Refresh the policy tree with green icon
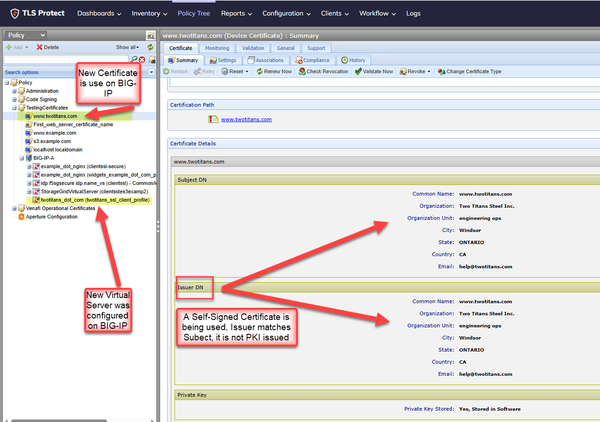Viewport: 600px width, 422px height. click(x=150, y=47)
